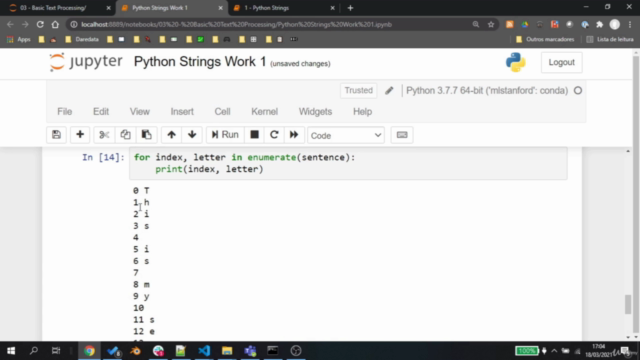The height and width of the screenshot is (360, 640).
Task: Open Task View on the taskbar
Action: click(x=56, y=351)
